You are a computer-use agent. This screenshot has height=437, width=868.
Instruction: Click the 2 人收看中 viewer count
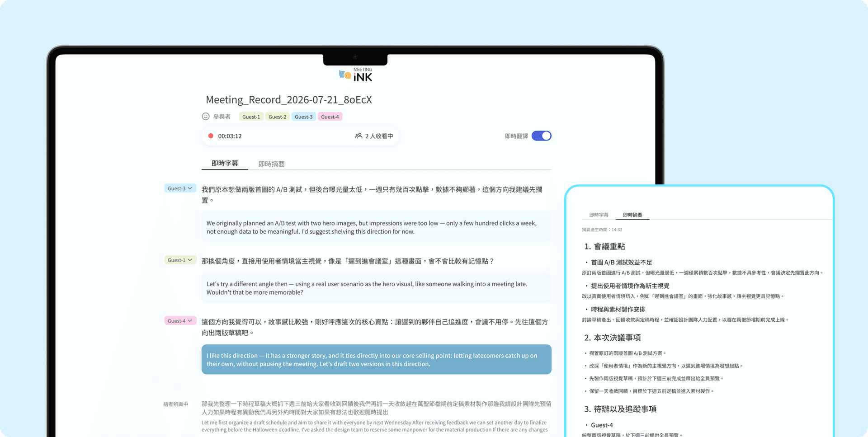click(379, 136)
